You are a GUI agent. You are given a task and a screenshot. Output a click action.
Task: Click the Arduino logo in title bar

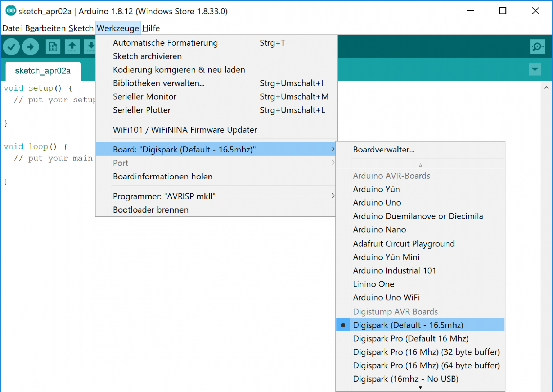[x=11, y=11]
